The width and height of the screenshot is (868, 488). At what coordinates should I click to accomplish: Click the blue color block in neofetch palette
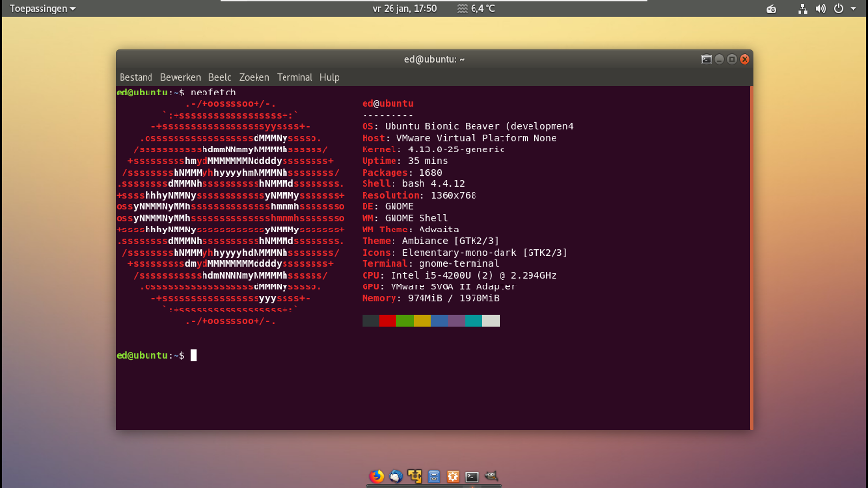439,321
